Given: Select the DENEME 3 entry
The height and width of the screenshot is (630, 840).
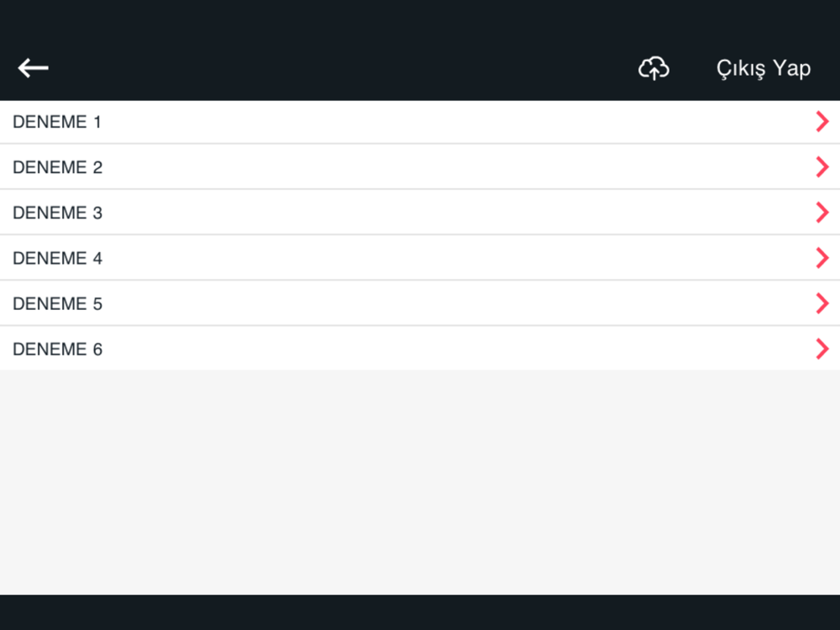Looking at the screenshot, I should pos(420,213).
